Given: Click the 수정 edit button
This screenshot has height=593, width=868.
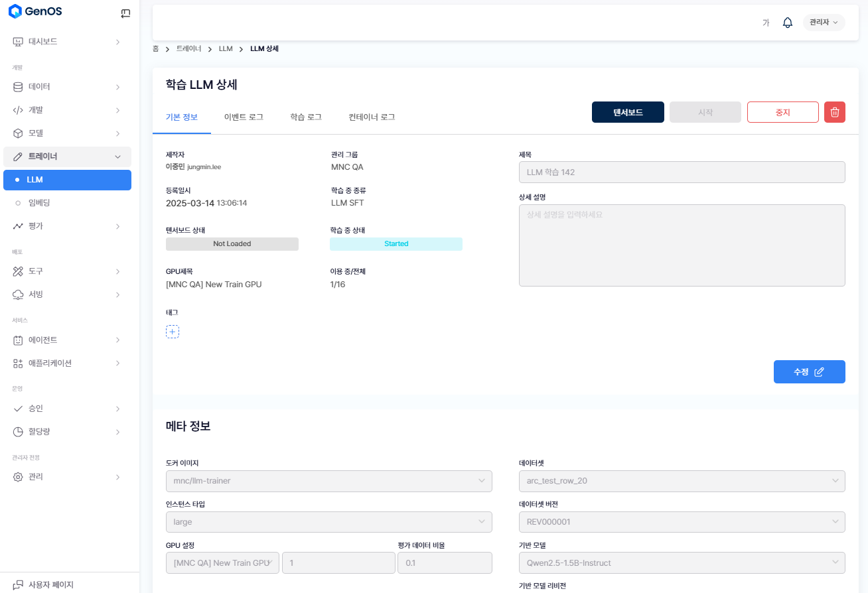Looking at the screenshot, I should pos(809,372).
